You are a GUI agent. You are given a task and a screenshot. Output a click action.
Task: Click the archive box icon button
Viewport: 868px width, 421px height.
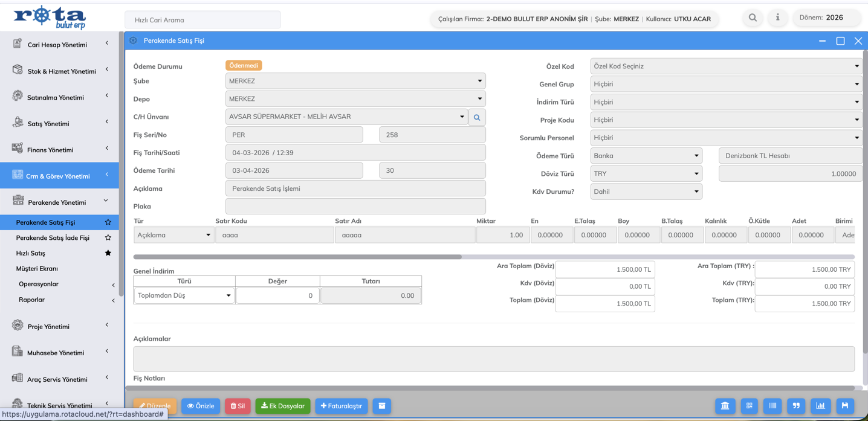(x=382, y=406)
